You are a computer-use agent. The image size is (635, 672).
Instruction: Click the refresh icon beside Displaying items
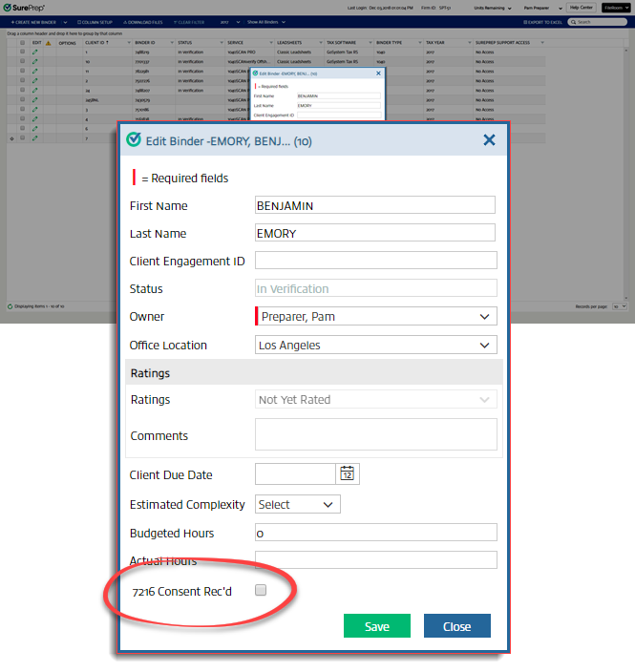click(10, 306)
